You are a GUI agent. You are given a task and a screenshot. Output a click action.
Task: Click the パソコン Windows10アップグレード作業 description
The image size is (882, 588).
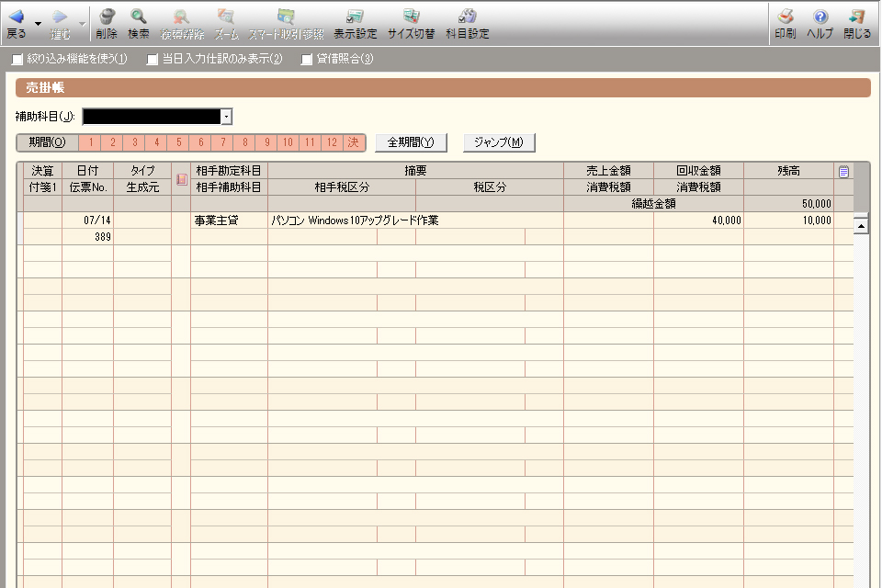[x=355, y=220]
